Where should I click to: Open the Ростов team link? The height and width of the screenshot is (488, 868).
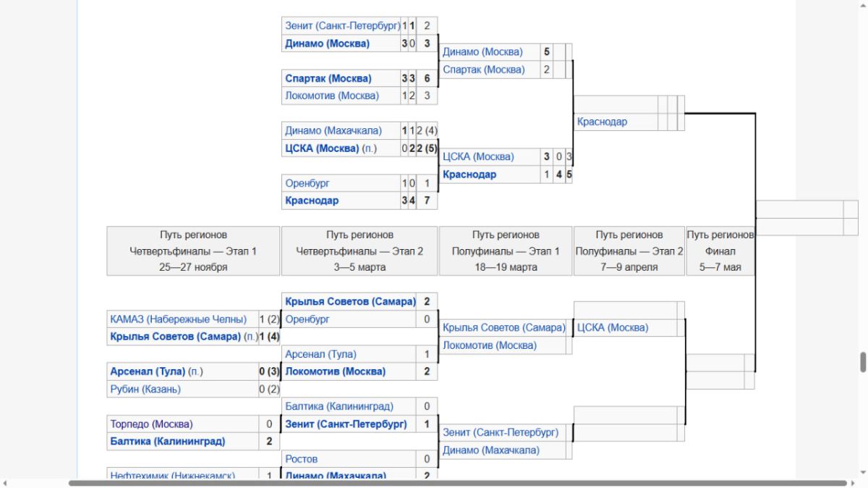[x=302, y=458]
